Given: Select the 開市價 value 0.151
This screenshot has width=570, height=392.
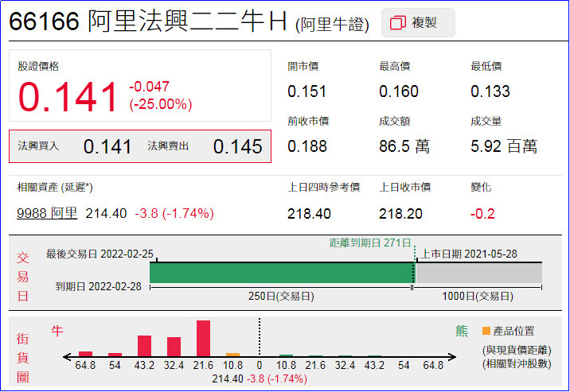Looking at the screenshot, I should (x=306, y=91).
